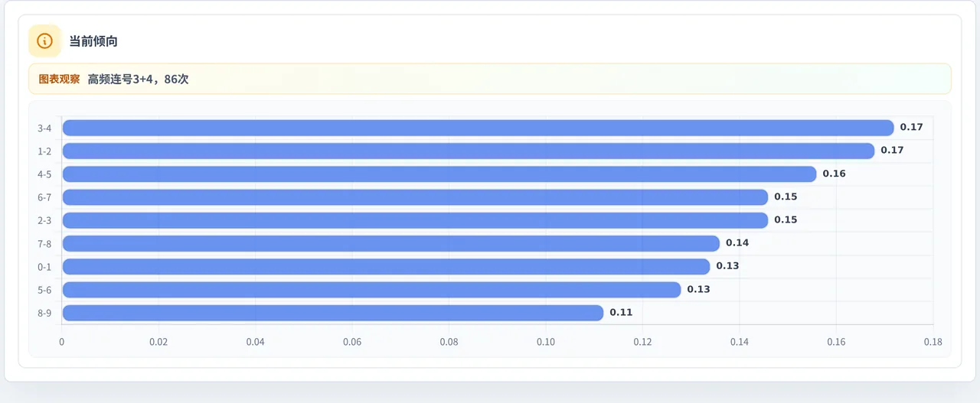Click the 0.11 value label of the 8-9 bar
The height and width of the screenshot is (403, 980).
click(x=621, y=313)
